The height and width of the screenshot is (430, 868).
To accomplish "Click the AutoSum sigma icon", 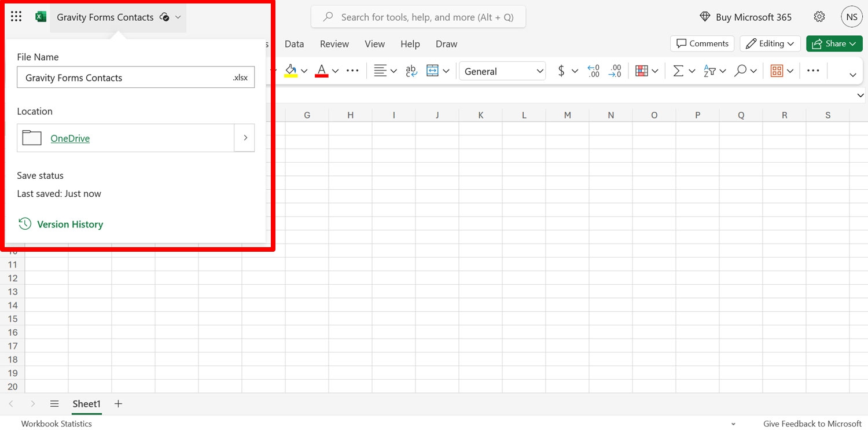I will (x=678, y=71).
